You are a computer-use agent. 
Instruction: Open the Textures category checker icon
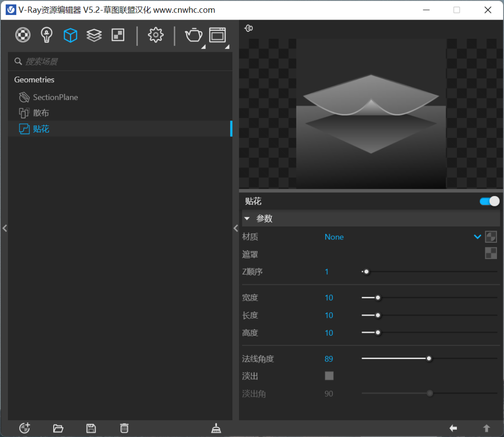pyautogui.click(x=118, y=35)
